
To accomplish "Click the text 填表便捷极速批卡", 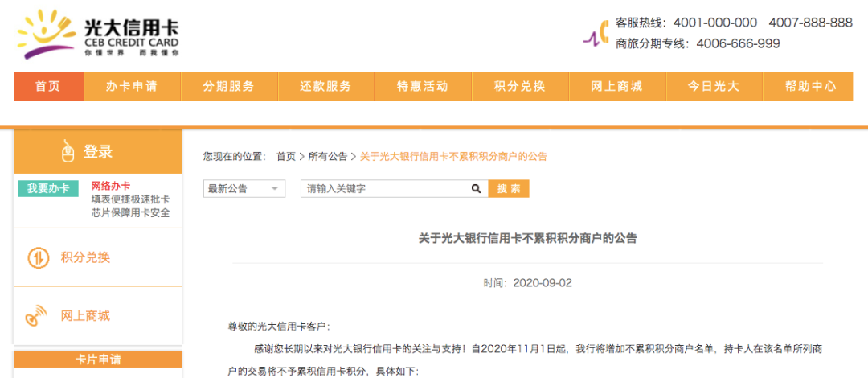I will click(131, 199).
